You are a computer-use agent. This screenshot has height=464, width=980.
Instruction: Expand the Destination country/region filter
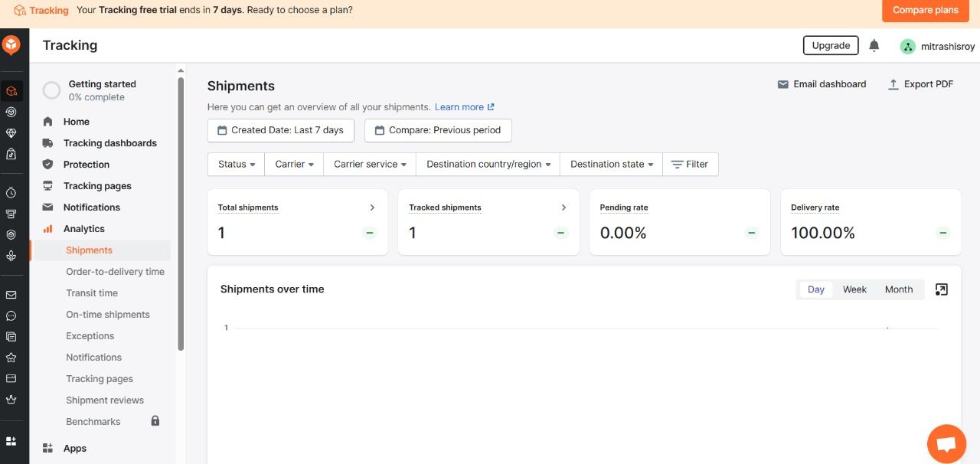[x=487, y=164]
